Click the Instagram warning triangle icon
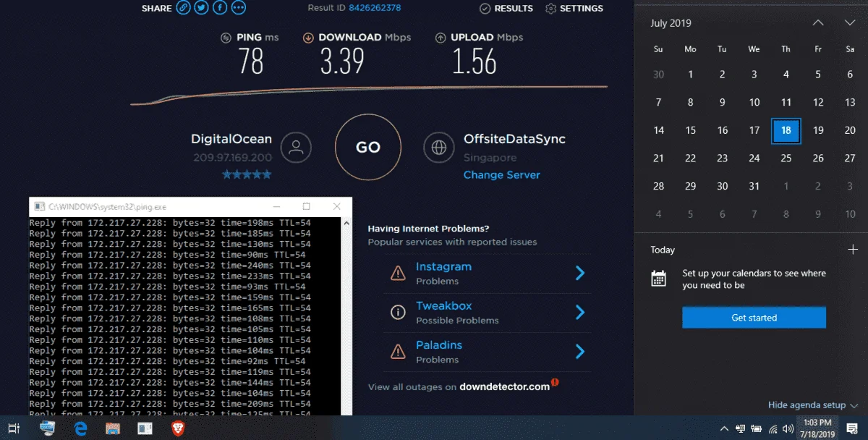Viewport: 868px width, 440px height. 398,273
